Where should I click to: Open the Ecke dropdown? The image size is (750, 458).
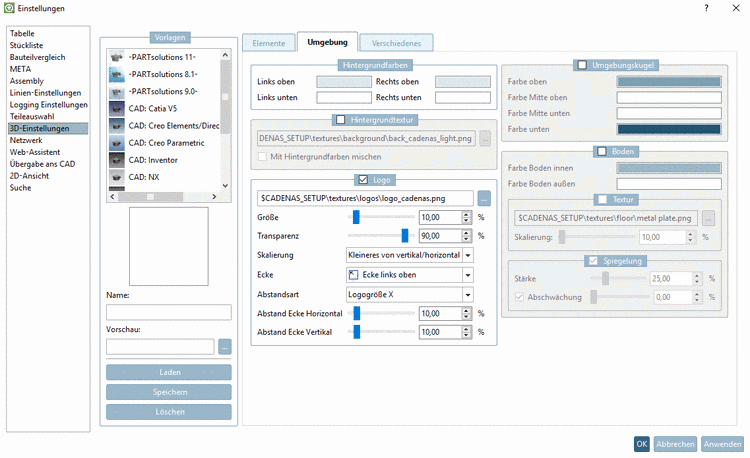pyautogui.click(x=468, y=275)
